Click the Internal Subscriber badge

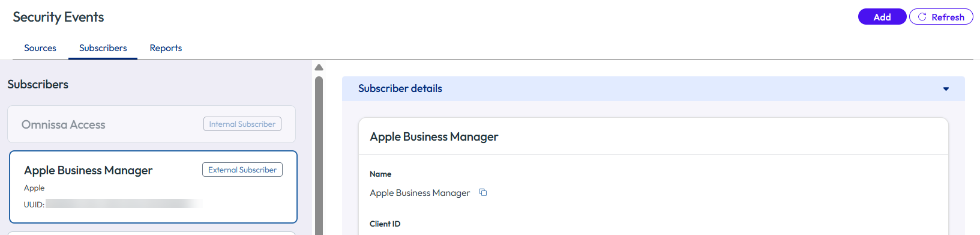tap(242, 124)
